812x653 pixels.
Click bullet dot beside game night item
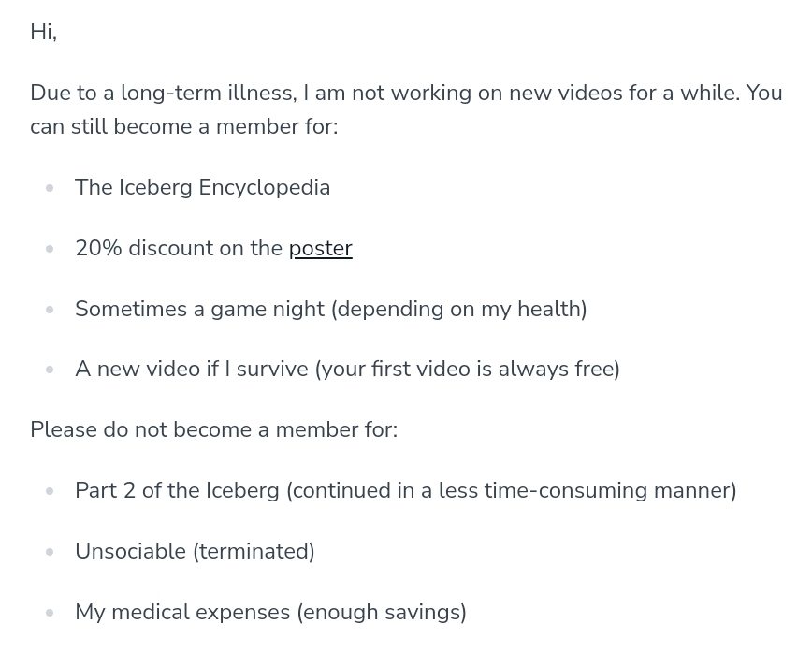click(50, 310)
